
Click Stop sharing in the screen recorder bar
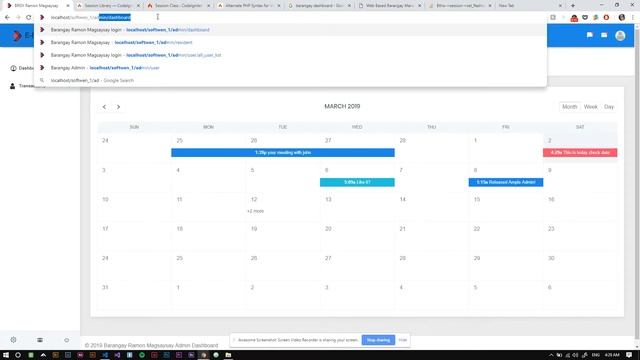(x=378, y=340)
